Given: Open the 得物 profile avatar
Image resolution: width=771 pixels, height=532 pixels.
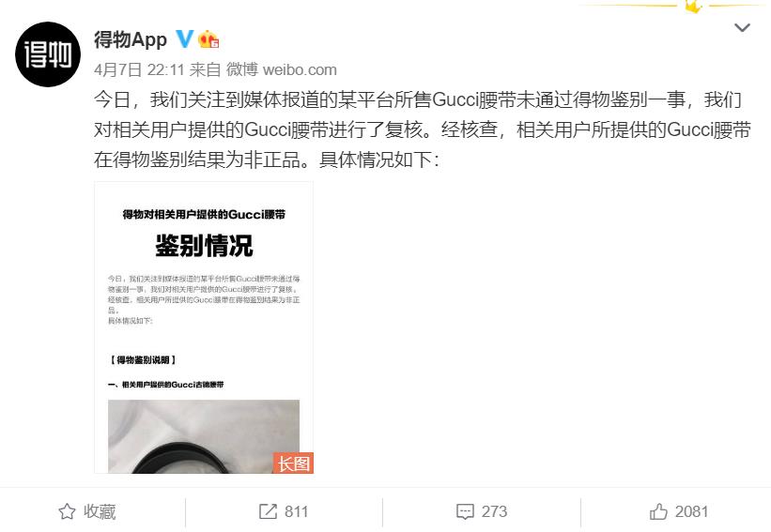Looking at the screenshot, I should point(48,54).
